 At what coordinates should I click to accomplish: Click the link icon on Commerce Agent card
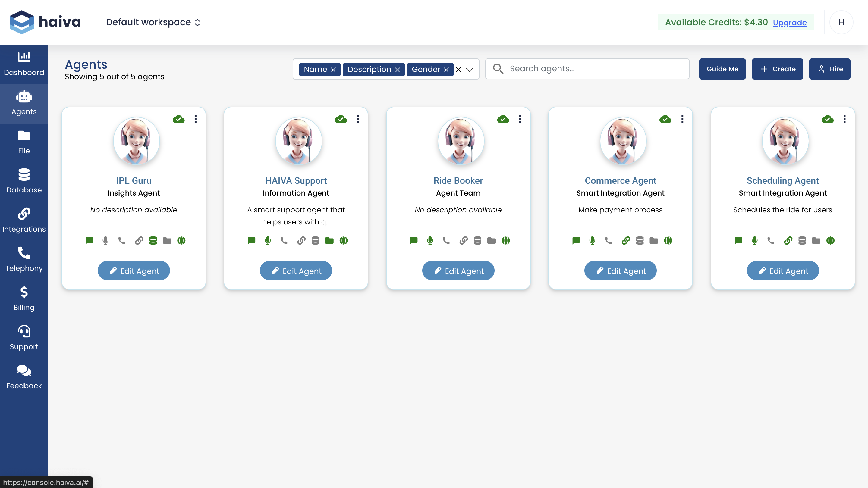[626, 240]
